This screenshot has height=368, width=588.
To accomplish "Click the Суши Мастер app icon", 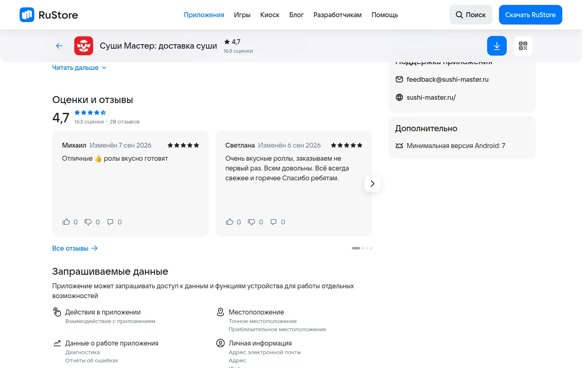I will (x=84, y=46).
